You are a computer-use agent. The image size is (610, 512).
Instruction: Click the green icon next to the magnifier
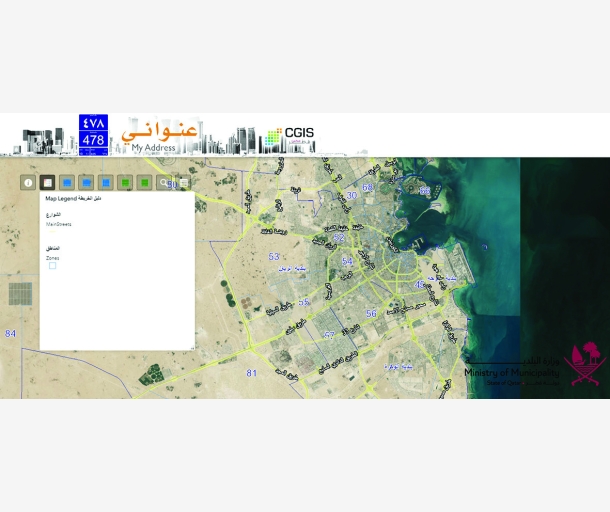point(145,182)
